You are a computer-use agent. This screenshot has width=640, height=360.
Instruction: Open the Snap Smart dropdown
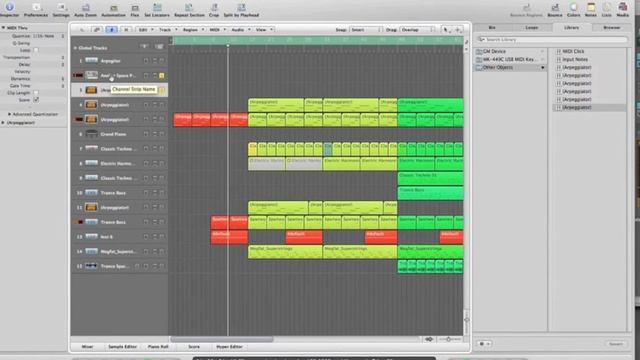(x=365, y=30)
